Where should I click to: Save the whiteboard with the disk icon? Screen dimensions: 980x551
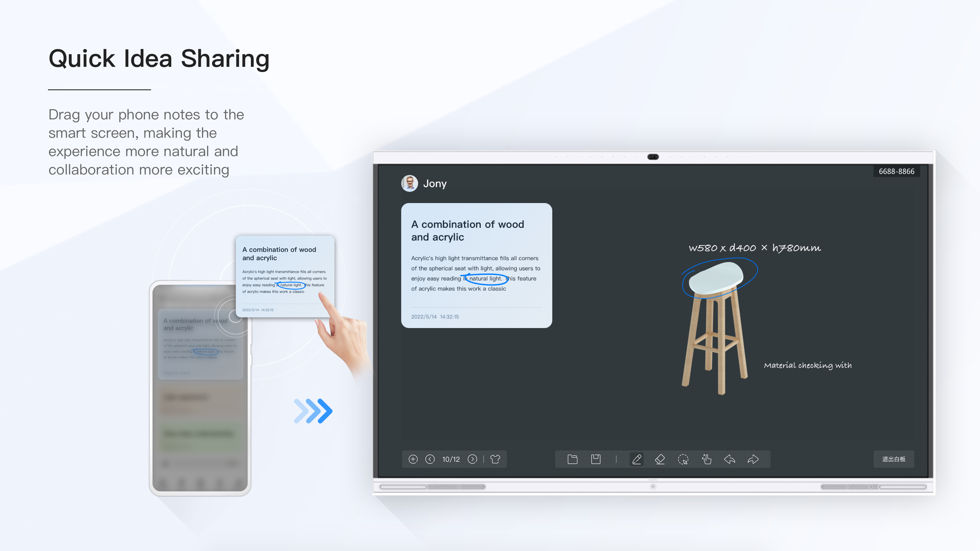tap(596, 459)
